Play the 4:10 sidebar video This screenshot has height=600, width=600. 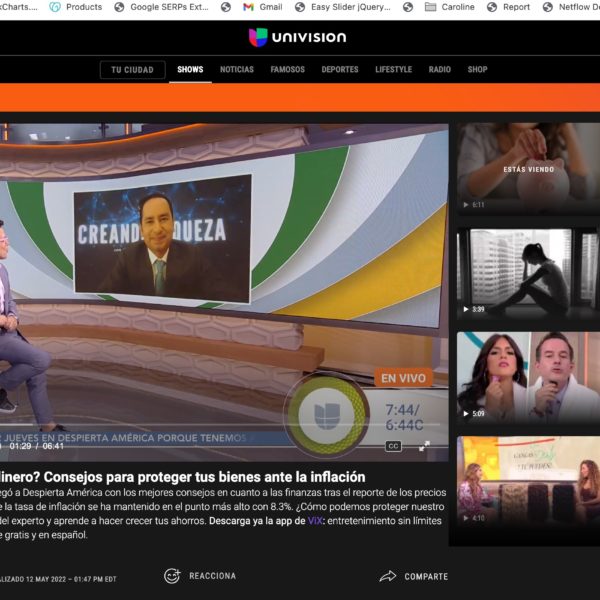528,482
